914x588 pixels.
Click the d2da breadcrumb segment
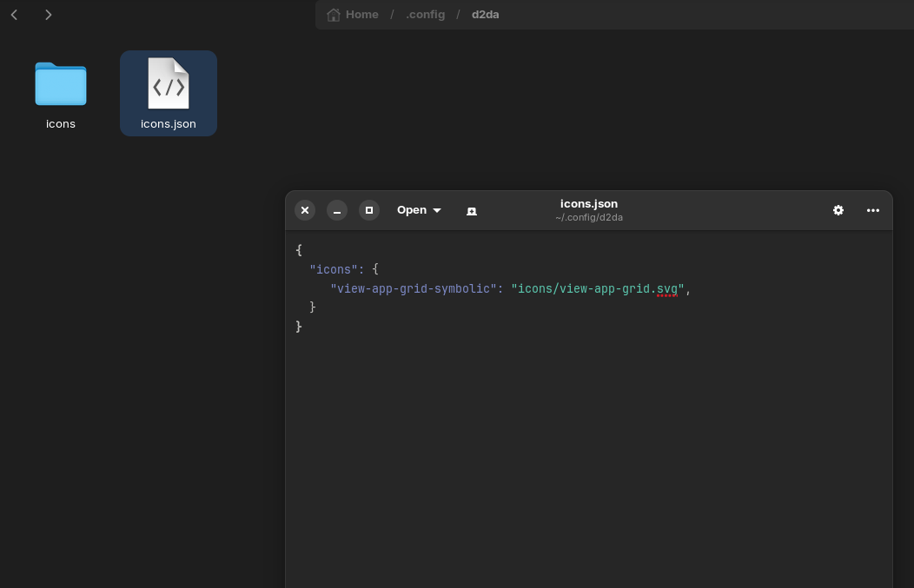point(485,15)
